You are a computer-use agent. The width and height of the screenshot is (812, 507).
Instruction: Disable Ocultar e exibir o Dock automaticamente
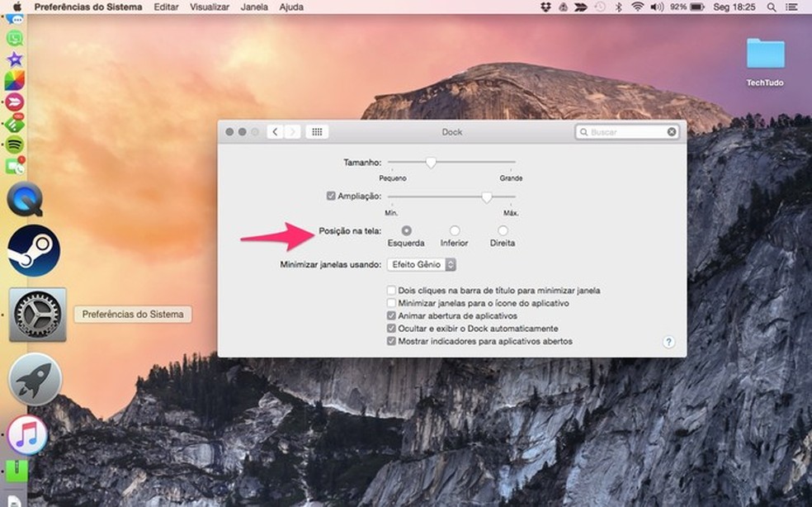391,328
